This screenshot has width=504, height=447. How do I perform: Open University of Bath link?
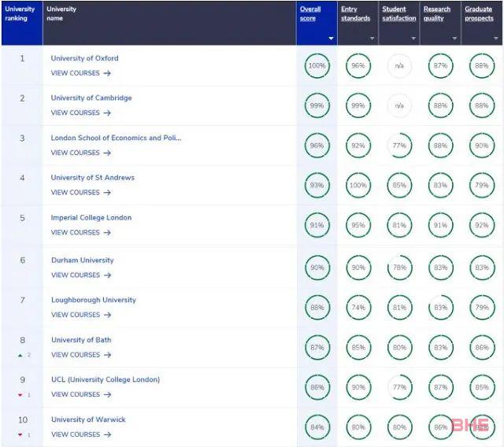81,340
